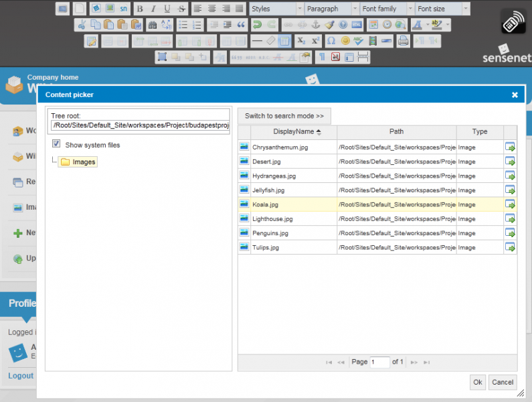This screenshot has height=402, width=532.
Task: Sort by the Path column header
Action: (x=397, y=132)
